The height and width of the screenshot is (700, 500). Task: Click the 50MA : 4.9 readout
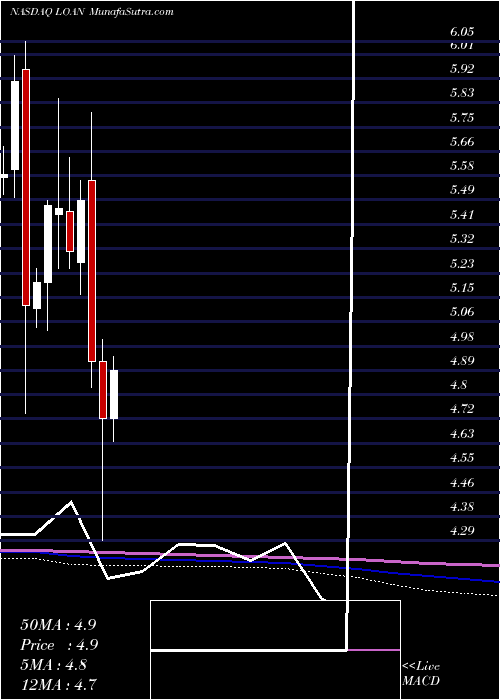pos(58,625)
